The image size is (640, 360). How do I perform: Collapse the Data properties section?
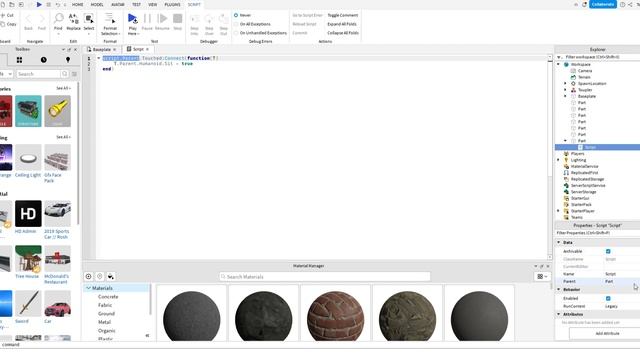(559, 242)
